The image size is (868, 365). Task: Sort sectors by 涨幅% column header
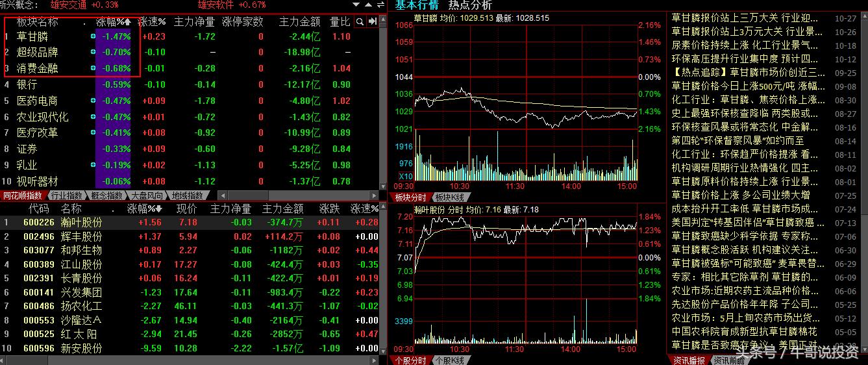tap(114, 21)
